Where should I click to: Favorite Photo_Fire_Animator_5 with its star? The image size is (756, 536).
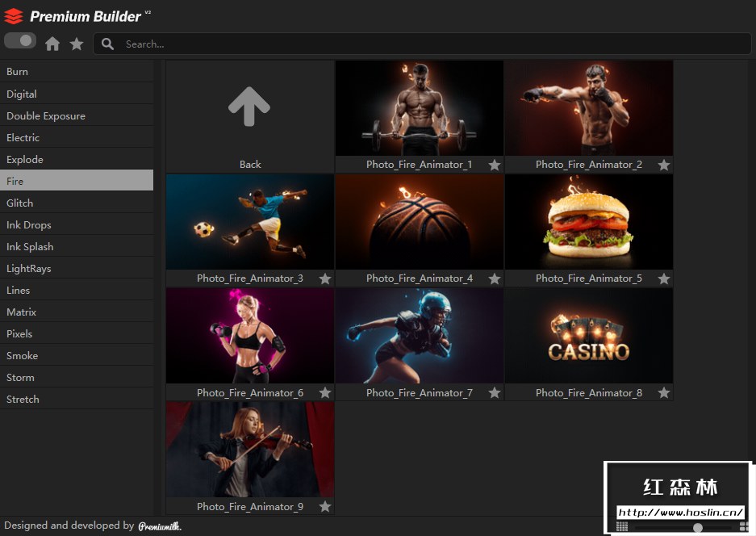click(664, 278)
